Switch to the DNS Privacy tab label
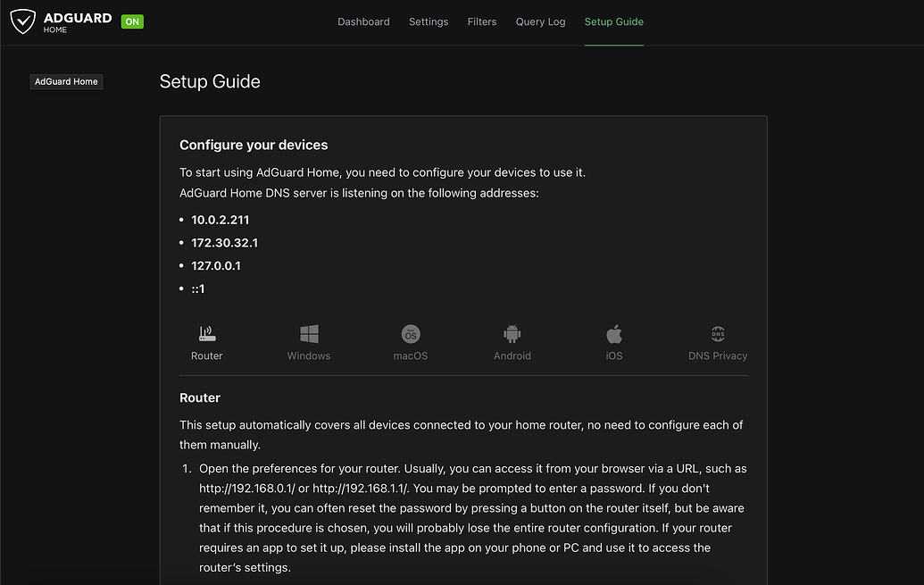Image resolution: width=924 pixels, height=585 pixels. 718,355
